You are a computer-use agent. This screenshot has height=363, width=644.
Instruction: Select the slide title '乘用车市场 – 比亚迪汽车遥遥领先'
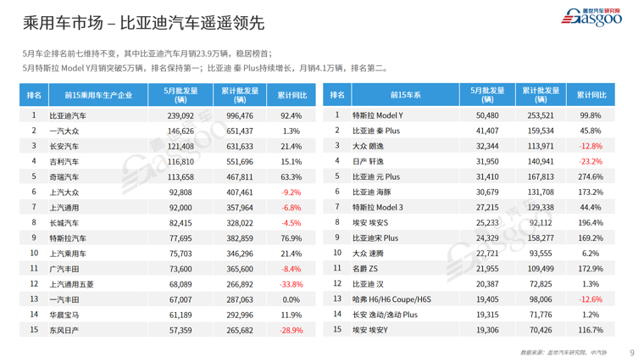144,23
